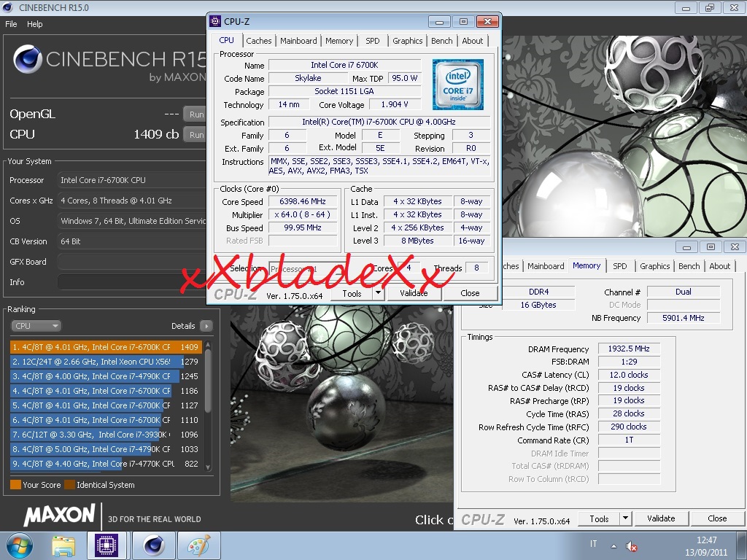Open the Cinebench File menu
This screenshot has height=560, width=747.
point(11,24)
